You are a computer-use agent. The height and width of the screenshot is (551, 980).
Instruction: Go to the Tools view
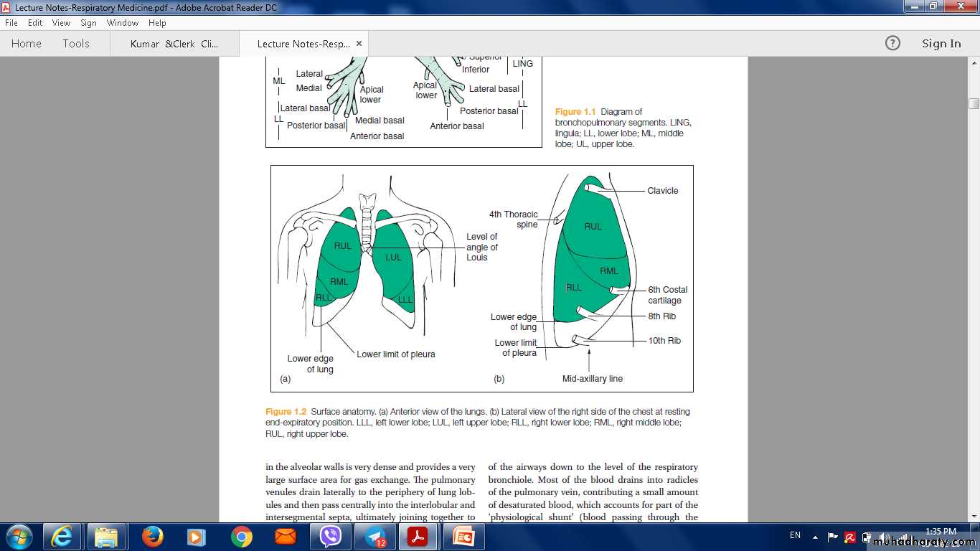click(76, 44)
